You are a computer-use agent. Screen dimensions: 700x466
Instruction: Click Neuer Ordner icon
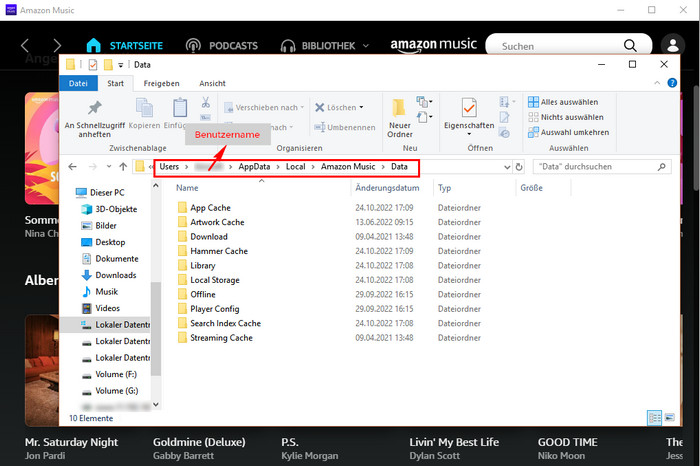click(399, 108)
